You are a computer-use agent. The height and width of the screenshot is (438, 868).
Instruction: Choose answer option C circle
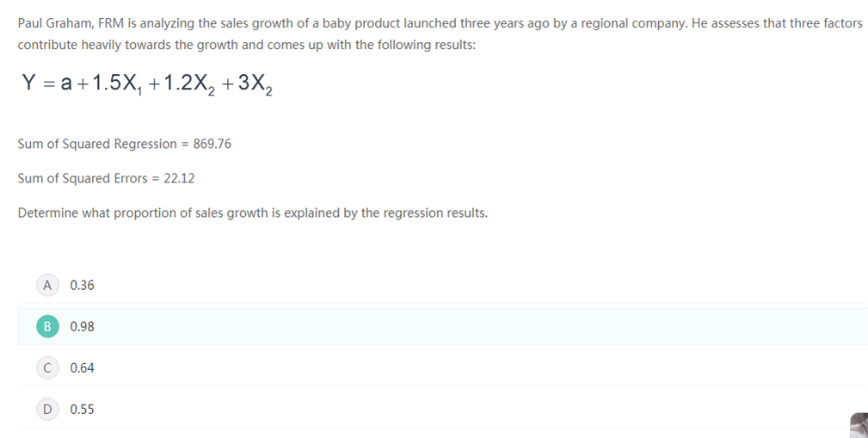pos(47,367)
